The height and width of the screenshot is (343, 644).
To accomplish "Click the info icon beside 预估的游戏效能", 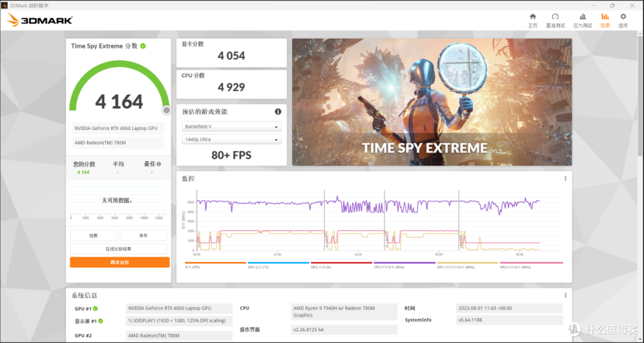I will click(278, 112).
